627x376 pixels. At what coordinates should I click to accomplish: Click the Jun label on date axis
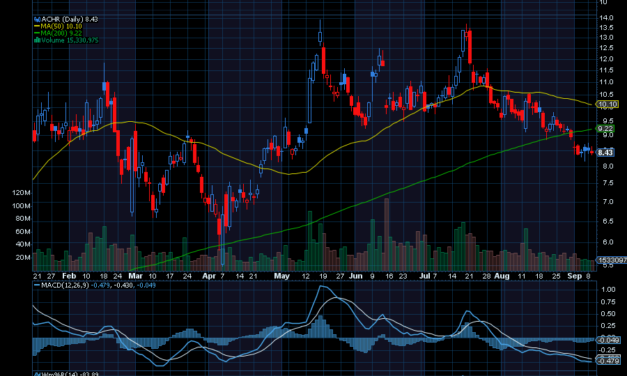[x=355, y=276]
